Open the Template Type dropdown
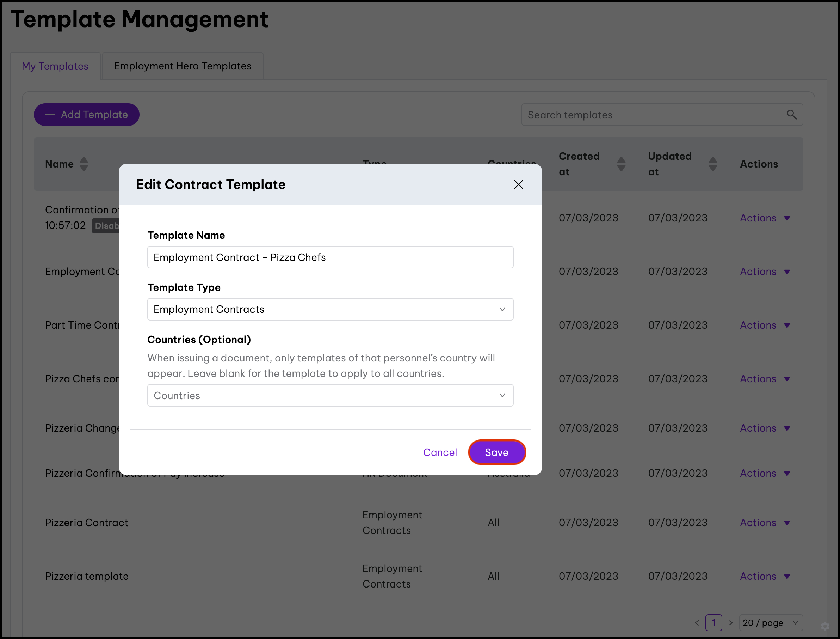The image size is (840, 639). (330, 309)
